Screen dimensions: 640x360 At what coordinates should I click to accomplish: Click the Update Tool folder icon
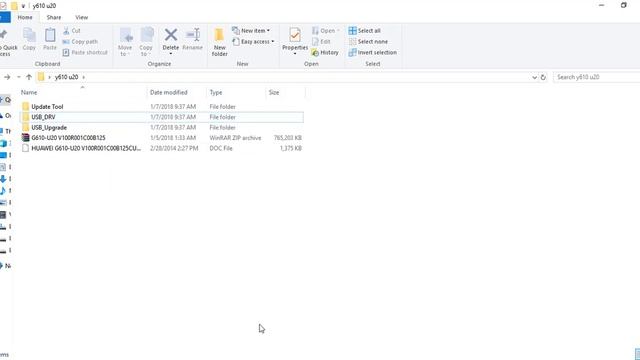[x=25, y=107]
